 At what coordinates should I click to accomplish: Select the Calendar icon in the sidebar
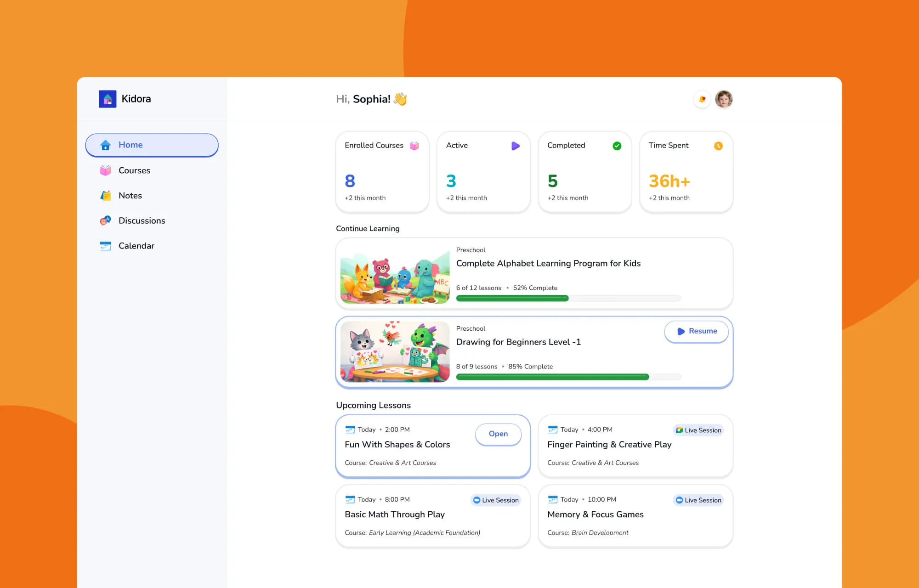pos(105,246)
